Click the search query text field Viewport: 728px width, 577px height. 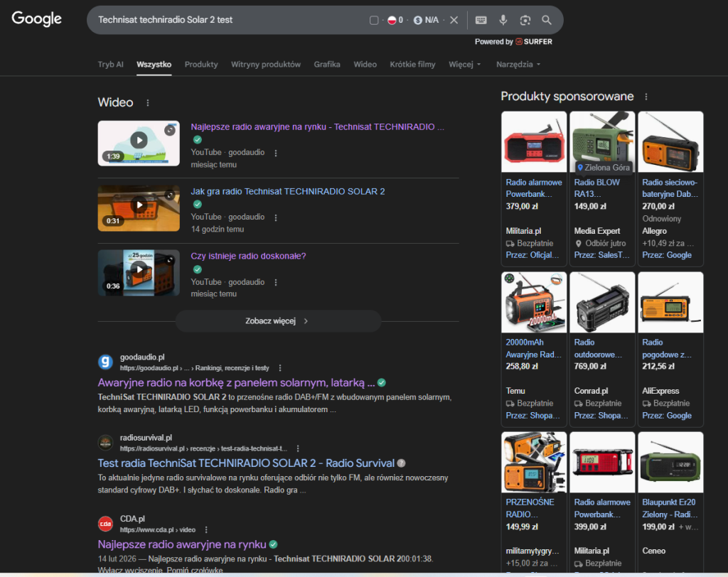pyautogui.click(x=227, y=20)
